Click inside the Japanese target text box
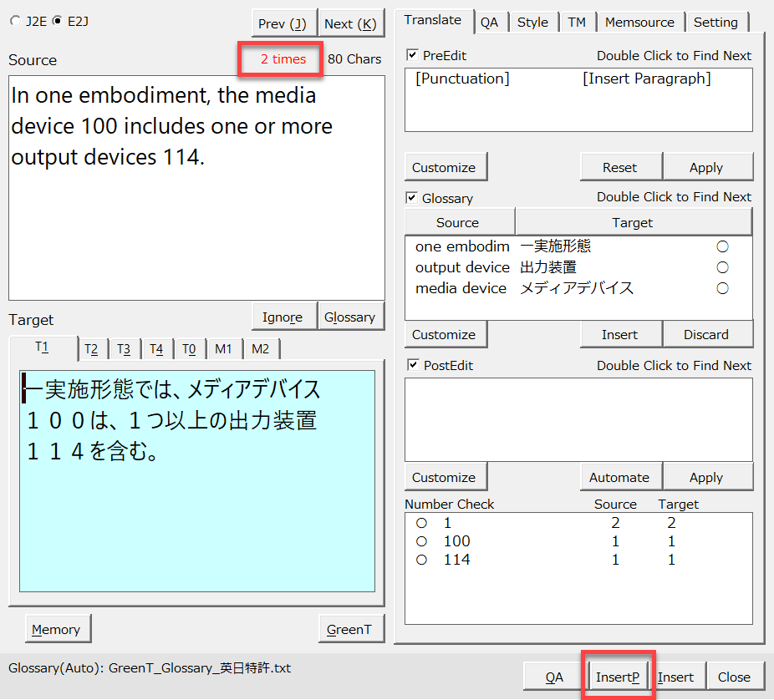The image size is (774, 700). point(197,501)
